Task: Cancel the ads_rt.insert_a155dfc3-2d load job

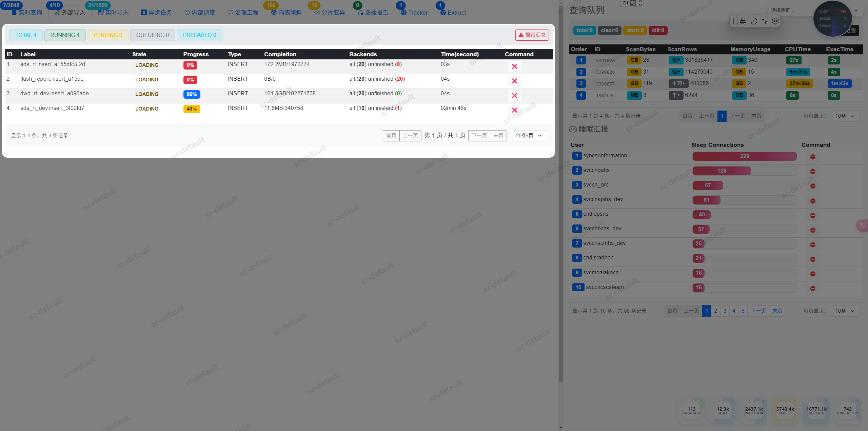Action: tap(514, 66)
